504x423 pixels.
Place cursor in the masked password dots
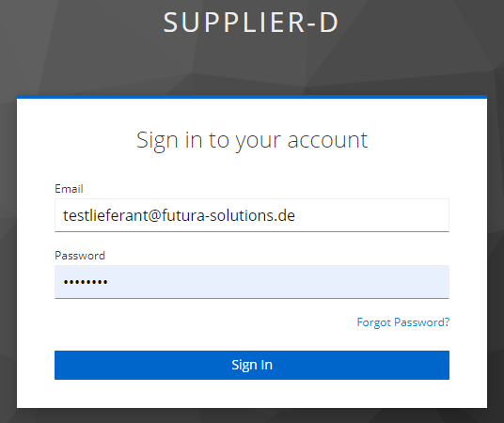(86, 282)
